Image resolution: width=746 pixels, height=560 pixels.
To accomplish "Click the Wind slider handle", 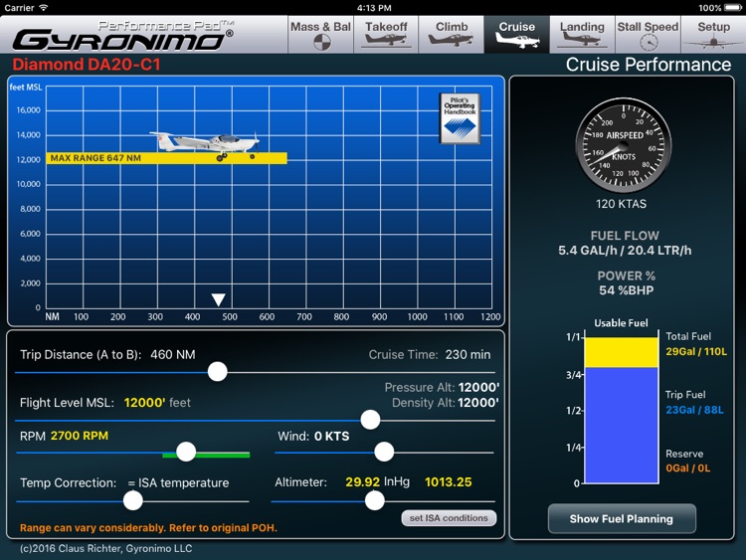I will click(384, 452).
